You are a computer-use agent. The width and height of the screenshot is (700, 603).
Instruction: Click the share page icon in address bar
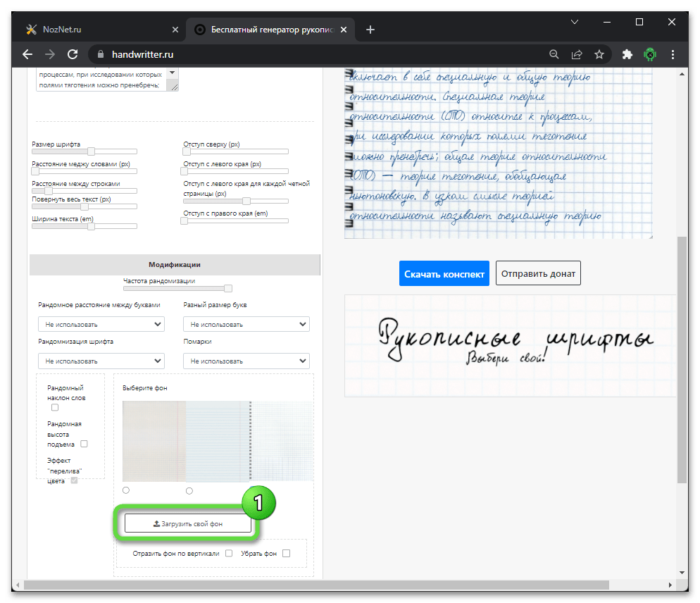tap(577, 54)
